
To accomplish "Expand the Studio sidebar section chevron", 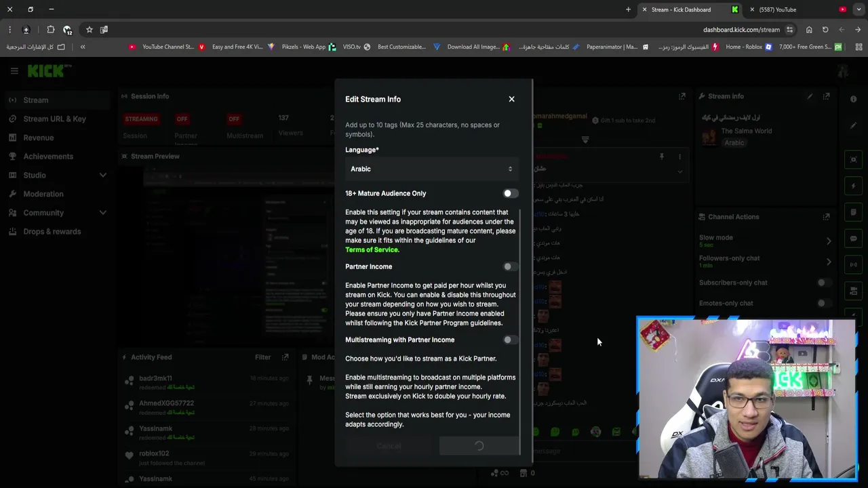I will tap(103, 175).
